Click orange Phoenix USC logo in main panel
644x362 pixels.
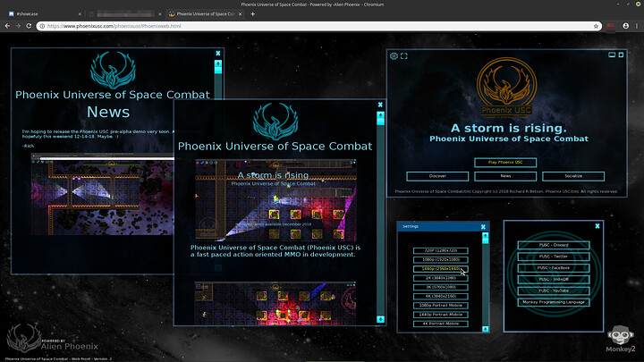[x=506, y=88]
